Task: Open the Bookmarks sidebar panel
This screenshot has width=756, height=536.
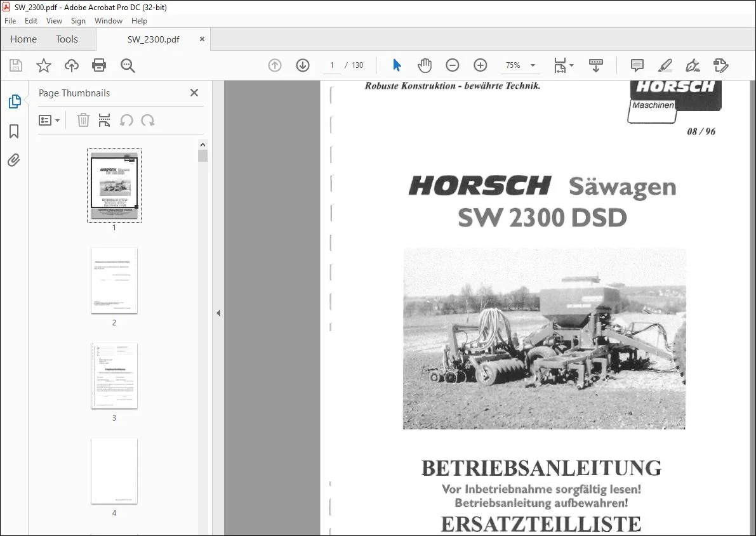Action: tap(14, 131)
